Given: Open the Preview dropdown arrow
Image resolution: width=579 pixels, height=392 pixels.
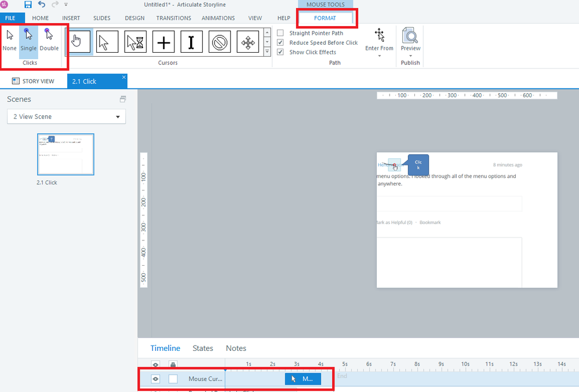Looking at the screenshot, I should pos(410,56).
